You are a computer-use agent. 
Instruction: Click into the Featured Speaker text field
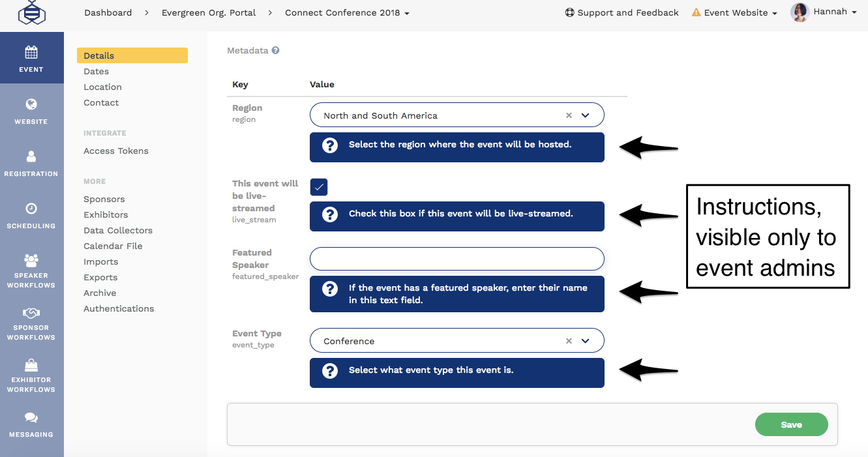point(457,259)
